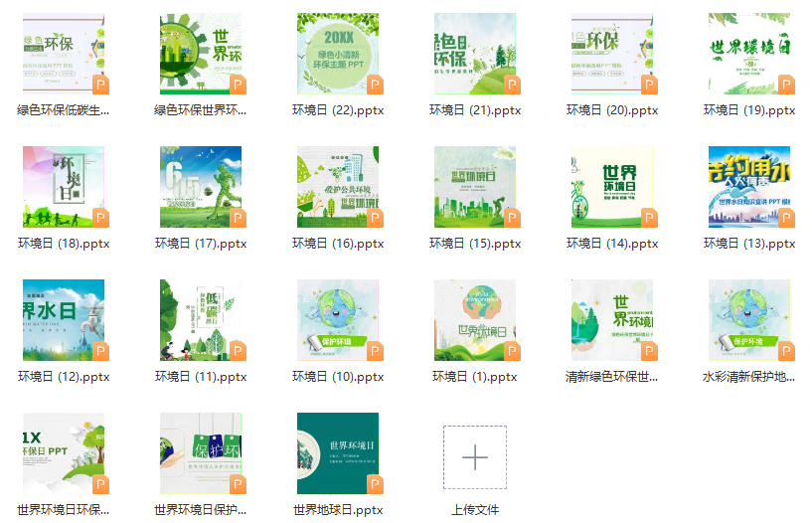The image size is (812, 523).
Task: Click the orange PPT badge on 环境日 (19).pptx
Action: [786, 85]
